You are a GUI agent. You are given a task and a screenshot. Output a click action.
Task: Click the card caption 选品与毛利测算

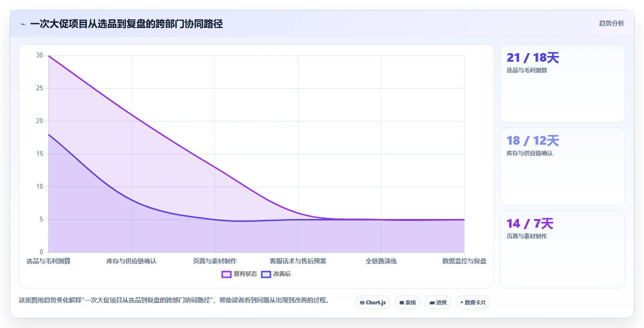pyautogui.click(x=527, y=70)
